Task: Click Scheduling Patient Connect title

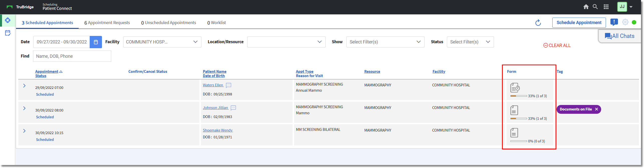Action: [57, 7]
